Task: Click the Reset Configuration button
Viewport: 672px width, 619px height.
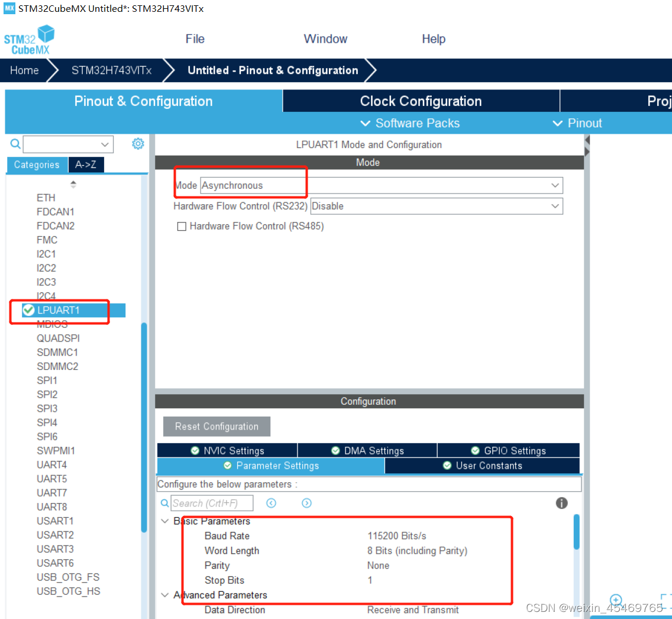Action: pyautogui.click(x=217, y=427)
